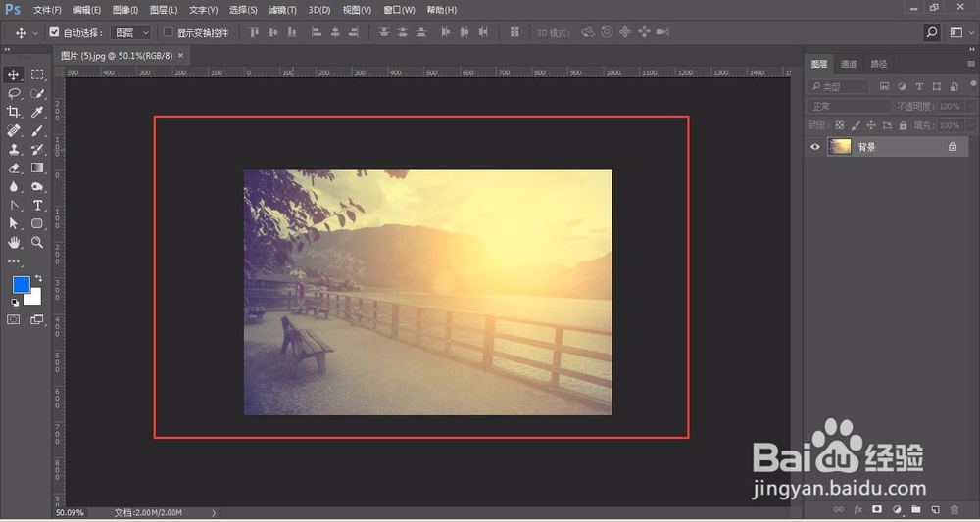The image size is (980, 522).
Task: Toggle filter for shape layers
Action: point(936,87)
